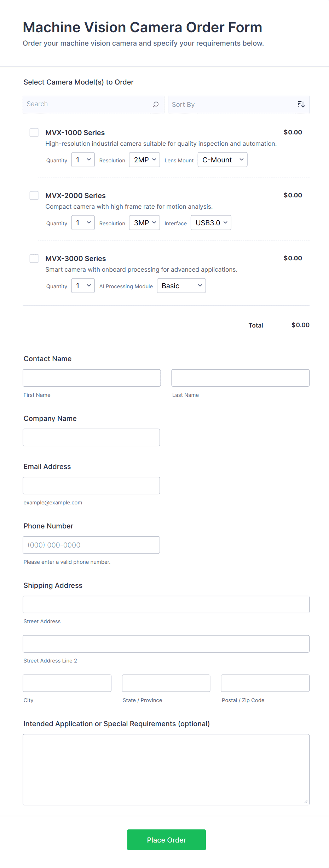
Task: Click the First Name input field
Action: (x=92, y=378)
